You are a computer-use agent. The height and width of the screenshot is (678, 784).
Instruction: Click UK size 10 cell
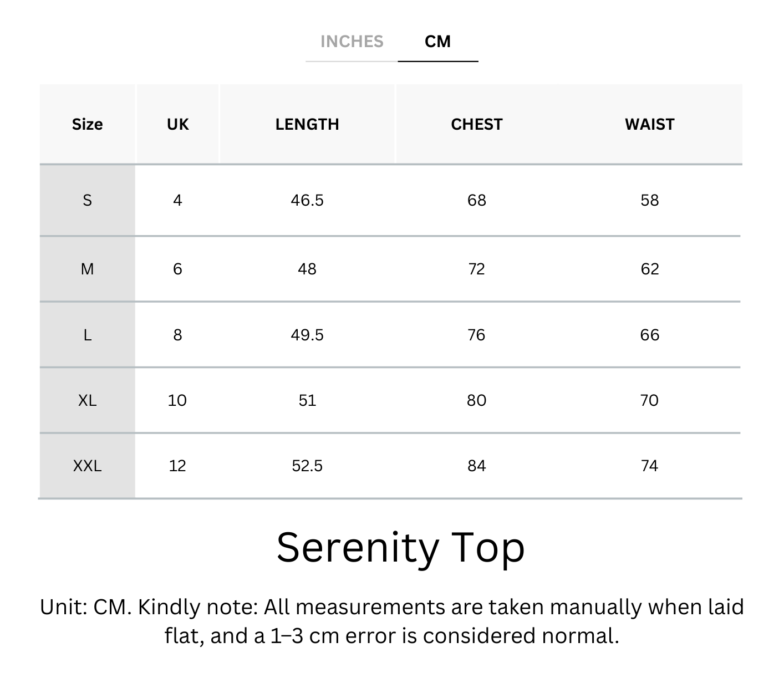[177, 400]
